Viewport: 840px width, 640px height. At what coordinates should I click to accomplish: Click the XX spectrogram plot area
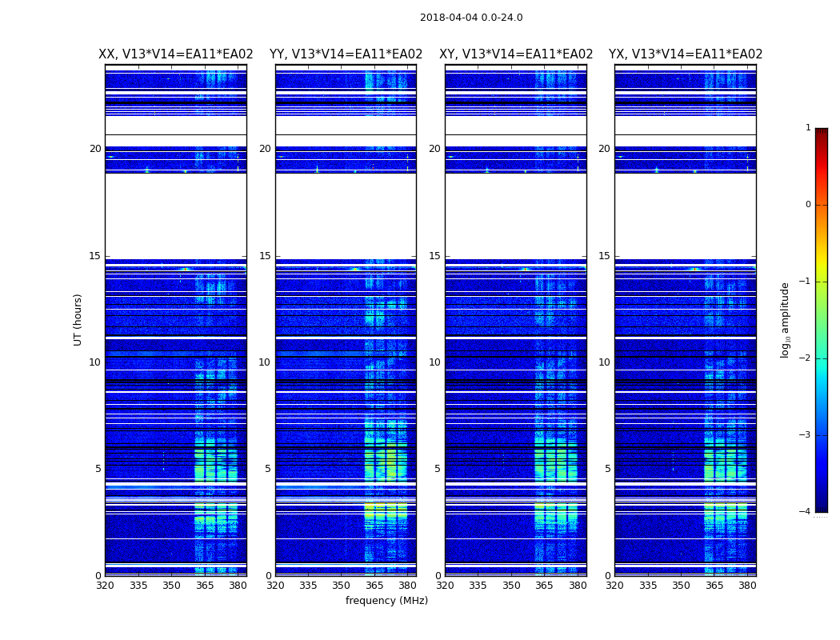point(176,320)
